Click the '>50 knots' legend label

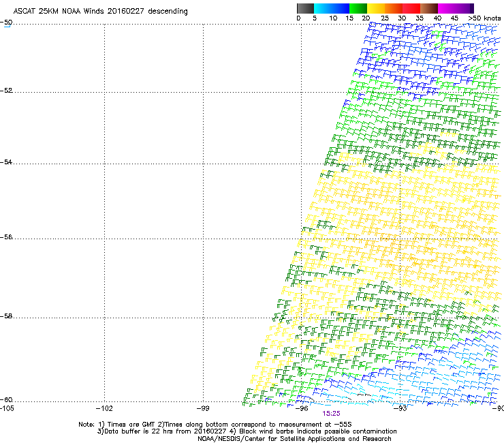coord(484,18)
